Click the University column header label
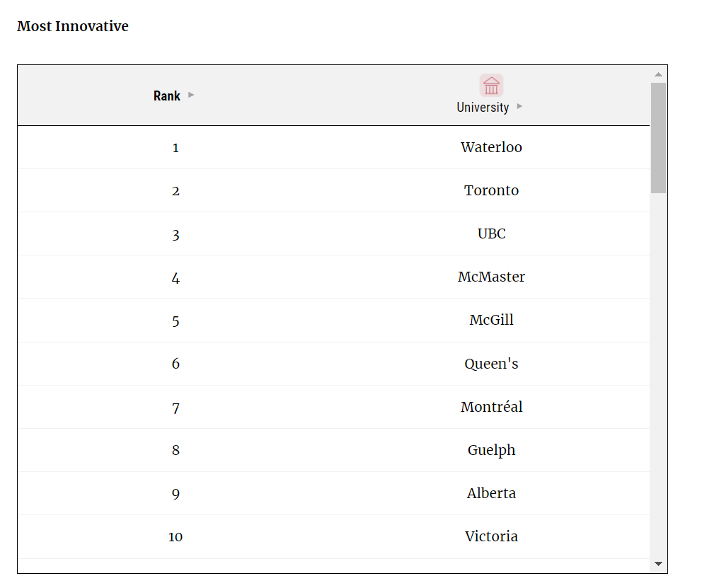Viewport: 719px width, 588px height. [x=483, y=108]
